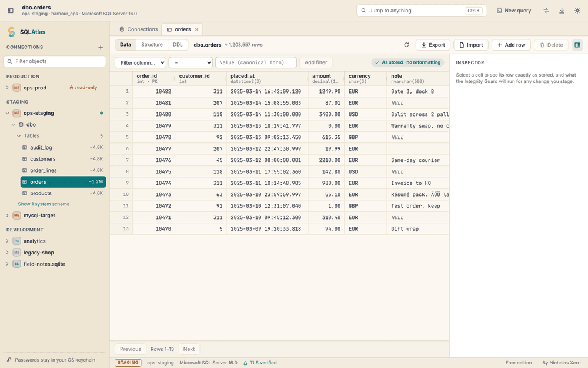Expand the ops-prod connection
Screen dimensions: 588x368
(8, 88)
